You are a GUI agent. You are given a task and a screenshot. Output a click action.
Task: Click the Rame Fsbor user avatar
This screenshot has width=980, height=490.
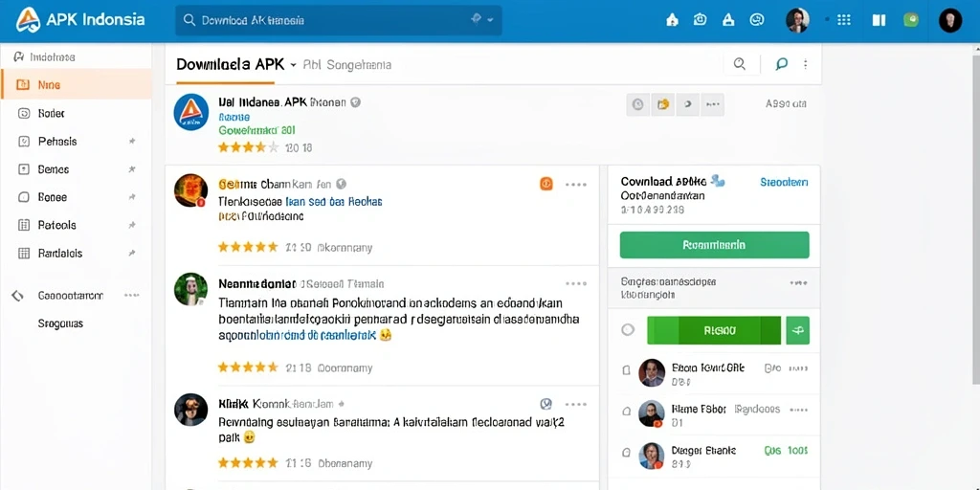pyautogui.click(x=651, y=413)
